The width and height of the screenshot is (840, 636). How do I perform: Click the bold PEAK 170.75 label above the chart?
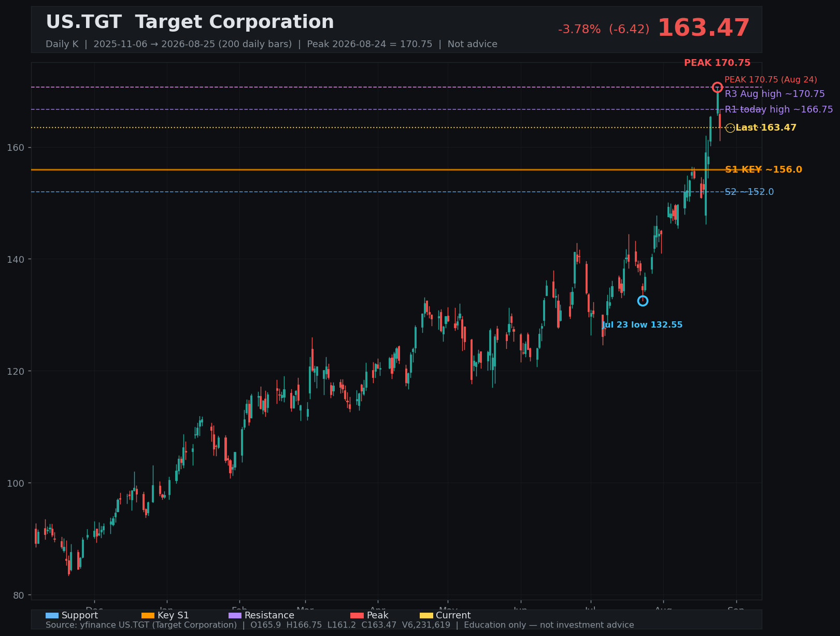pos(717,63)
